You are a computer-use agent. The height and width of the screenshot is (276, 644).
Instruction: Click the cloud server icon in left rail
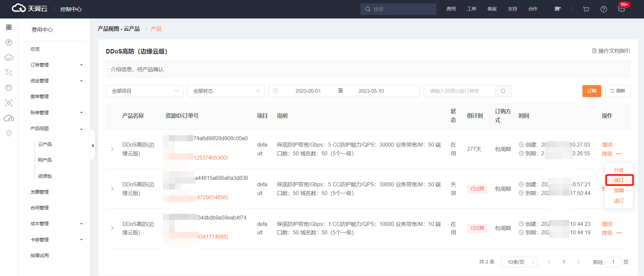(x=9, y=57)
